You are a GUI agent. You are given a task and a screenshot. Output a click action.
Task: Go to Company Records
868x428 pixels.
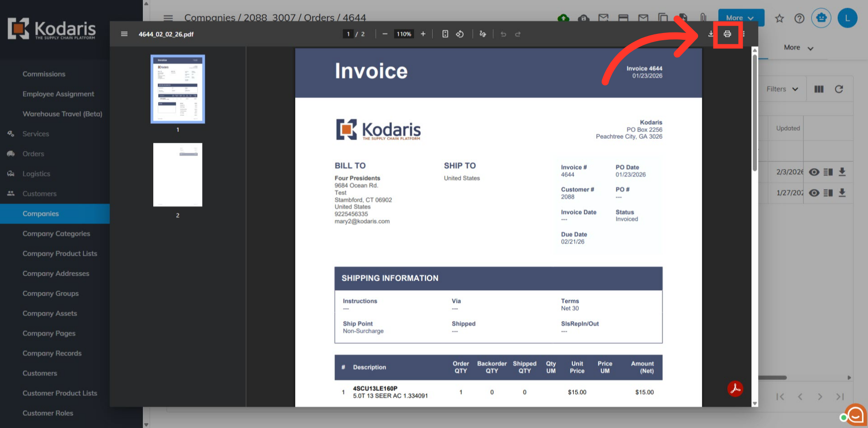[52, 353]
